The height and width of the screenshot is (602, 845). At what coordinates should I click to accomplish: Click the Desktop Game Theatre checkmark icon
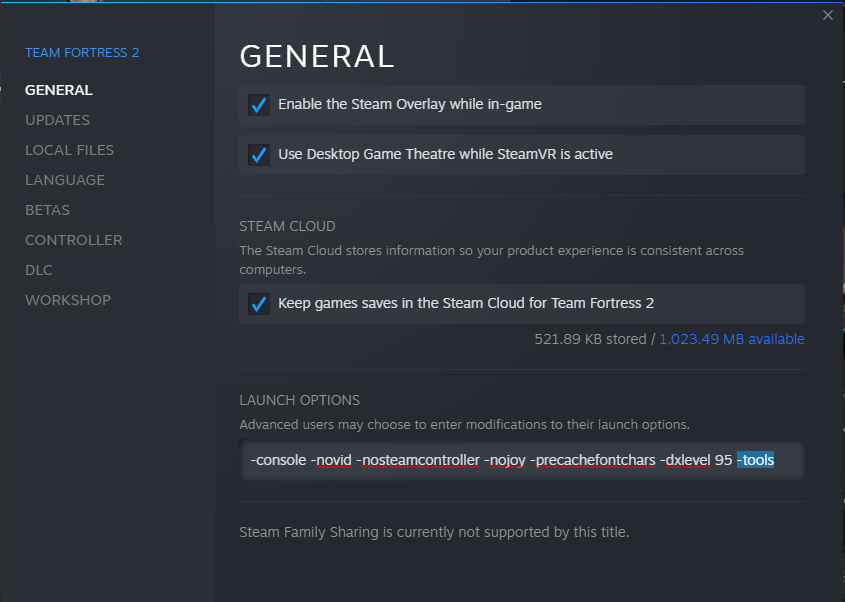(259, 154)
